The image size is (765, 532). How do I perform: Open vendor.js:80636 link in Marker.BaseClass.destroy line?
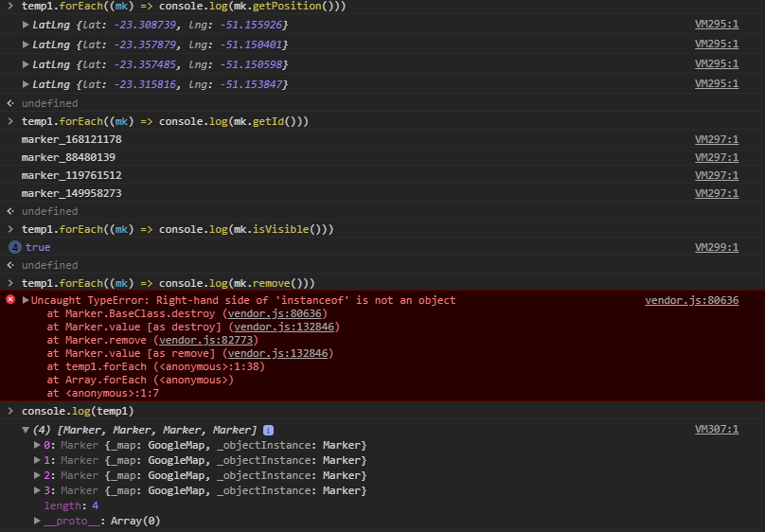(275, 313)
